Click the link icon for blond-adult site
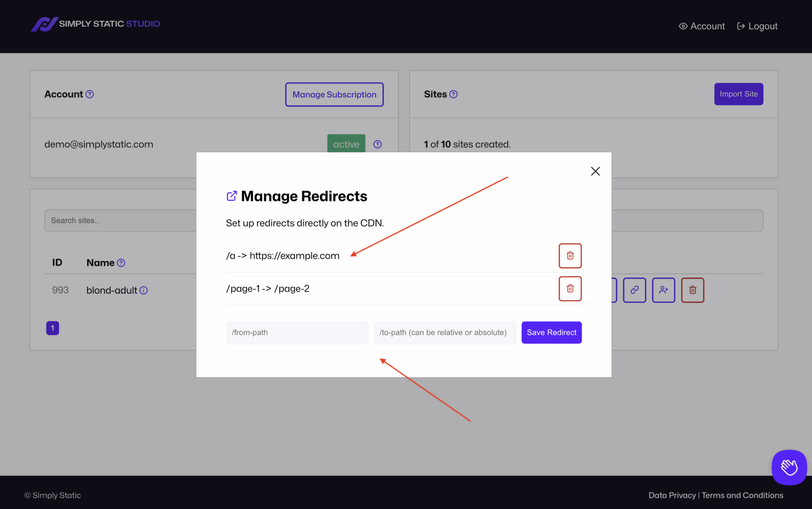This screenshot has width=812, height=509. 634,290
